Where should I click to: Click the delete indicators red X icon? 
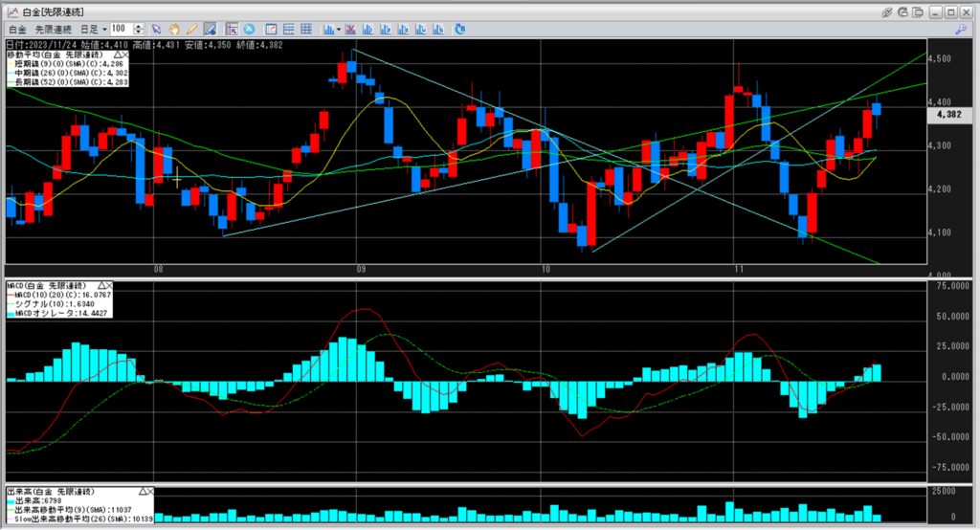(350, 30)
